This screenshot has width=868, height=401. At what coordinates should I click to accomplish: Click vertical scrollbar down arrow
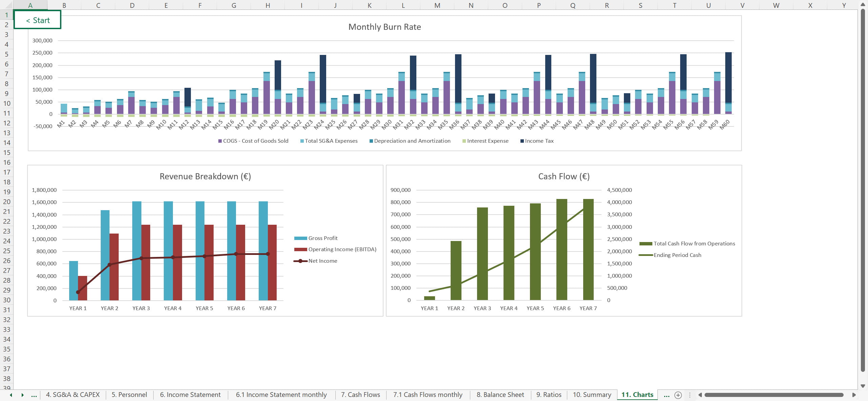click(863, 386)
